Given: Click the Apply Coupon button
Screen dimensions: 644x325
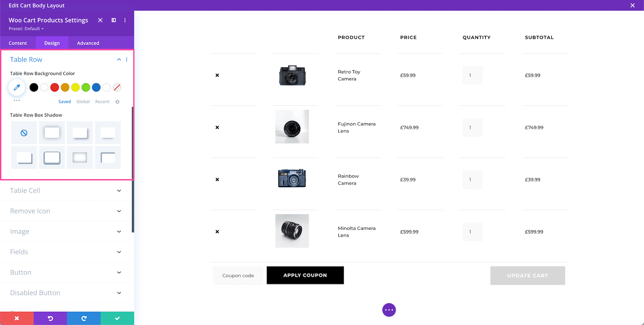Looking at the screenshot, I should coord(305,275).
